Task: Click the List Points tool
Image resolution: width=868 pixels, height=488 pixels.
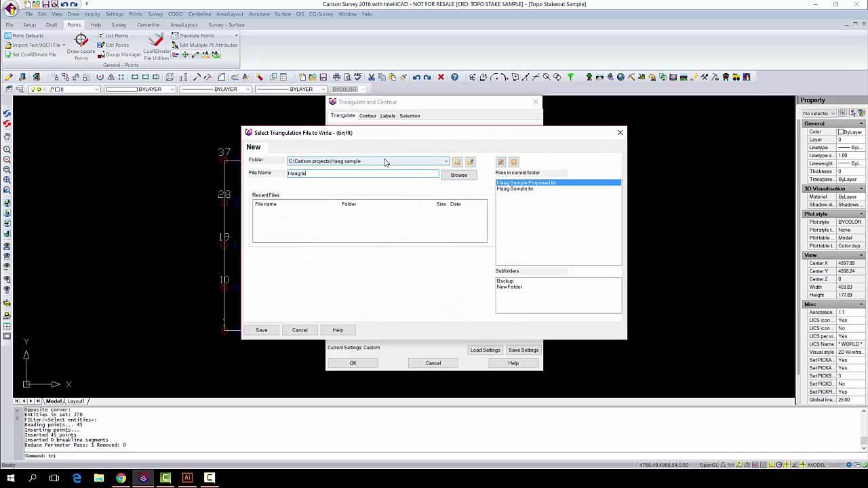Action: (x=113, y=35)
